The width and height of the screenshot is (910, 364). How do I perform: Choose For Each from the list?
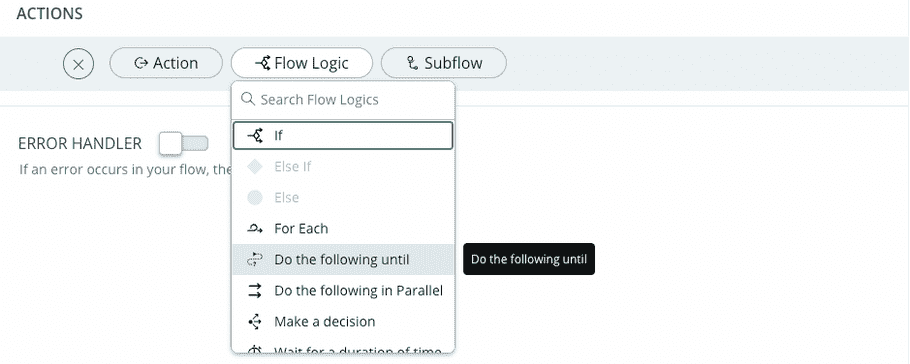(x=342, y=229)
